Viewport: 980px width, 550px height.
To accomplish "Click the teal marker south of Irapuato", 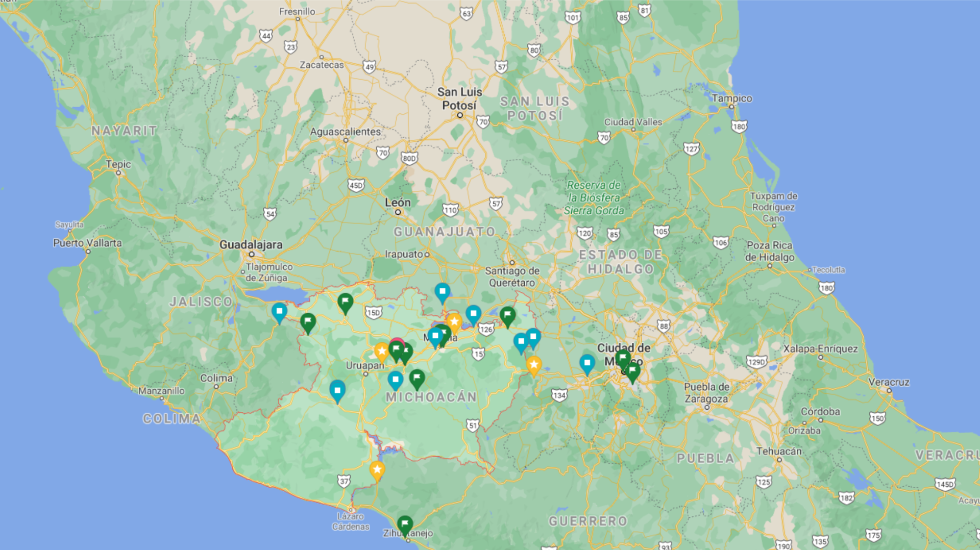I will click(x=442, y=292).
